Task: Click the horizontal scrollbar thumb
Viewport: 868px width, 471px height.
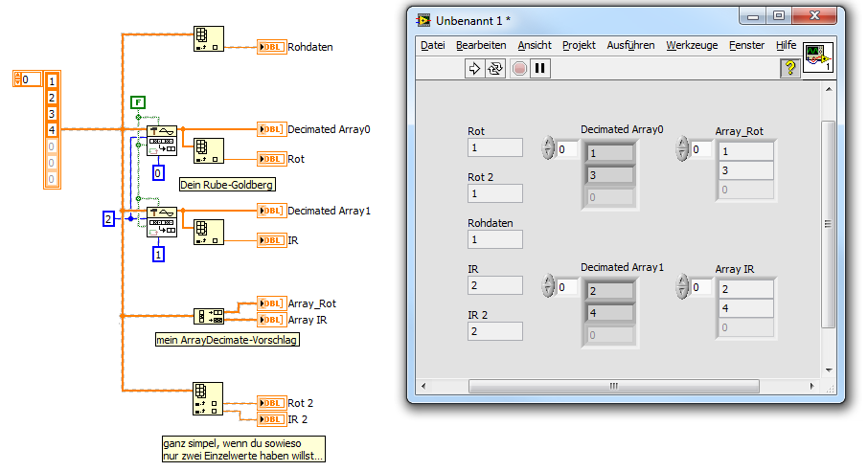Action: pos(614,386)
